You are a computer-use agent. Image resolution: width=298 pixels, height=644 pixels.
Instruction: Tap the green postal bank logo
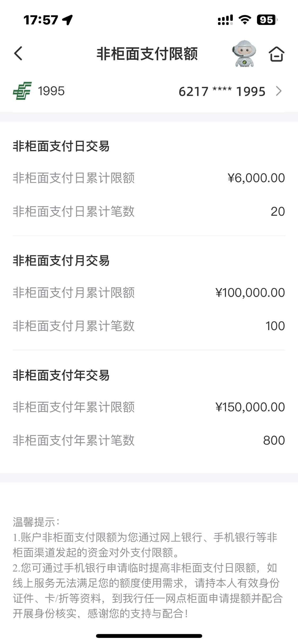point(22,91)
